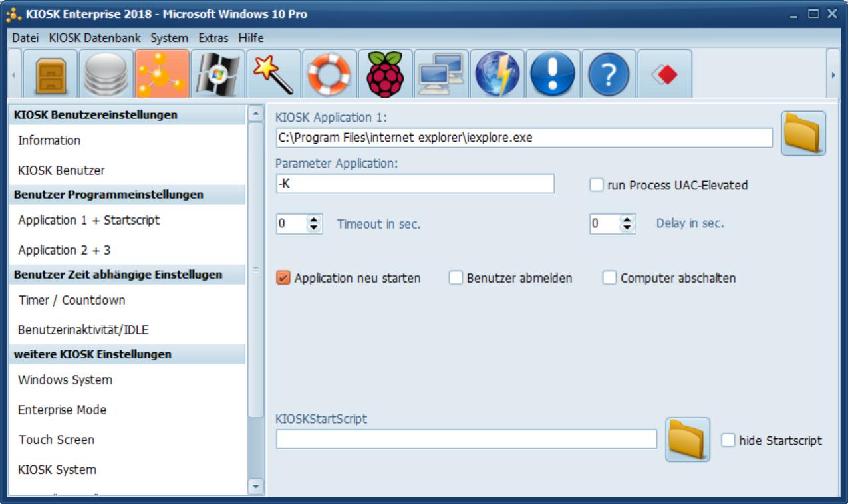Open the blue exclamation mark icon
This screenshot has width=848, height=504.
(x=553, y=74)
